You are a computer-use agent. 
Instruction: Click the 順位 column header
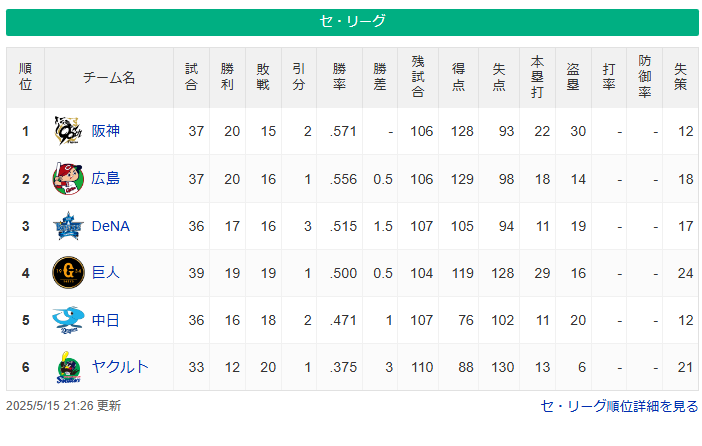[x=26, y=77]
